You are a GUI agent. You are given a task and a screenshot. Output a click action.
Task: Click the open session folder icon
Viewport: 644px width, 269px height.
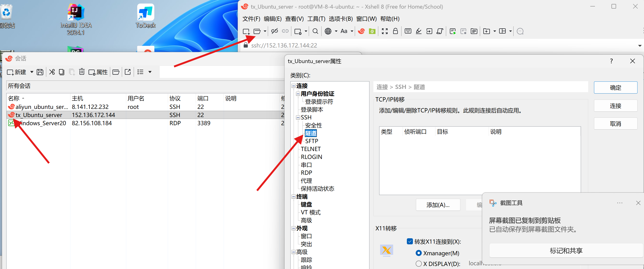click(257, 31)
